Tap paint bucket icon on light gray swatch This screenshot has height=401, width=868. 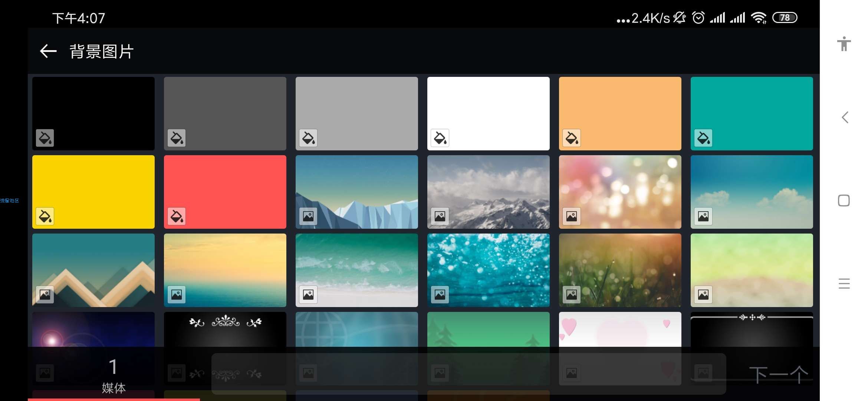[x=308, y=138]
